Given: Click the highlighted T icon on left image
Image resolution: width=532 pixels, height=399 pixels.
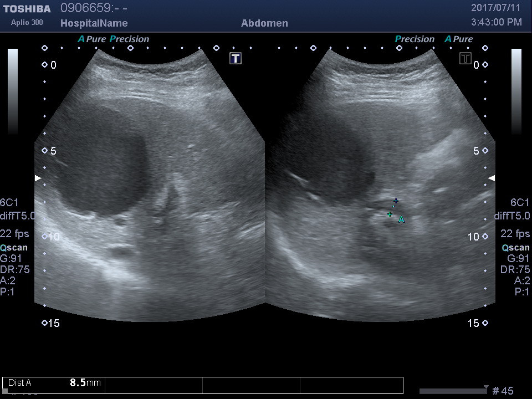Looking at the screenshot, I should pyautogui.click(x=236, y=58).
